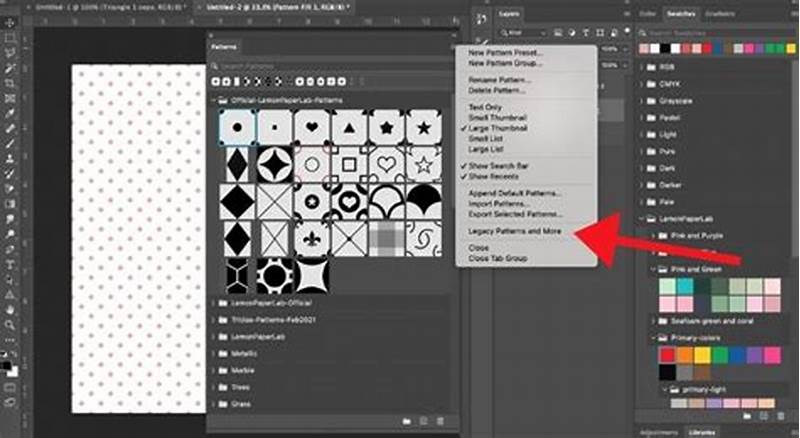Expand the Seafoam green and coral group
The height and width of the screenshot is (438, 800).
coord(653,321)
